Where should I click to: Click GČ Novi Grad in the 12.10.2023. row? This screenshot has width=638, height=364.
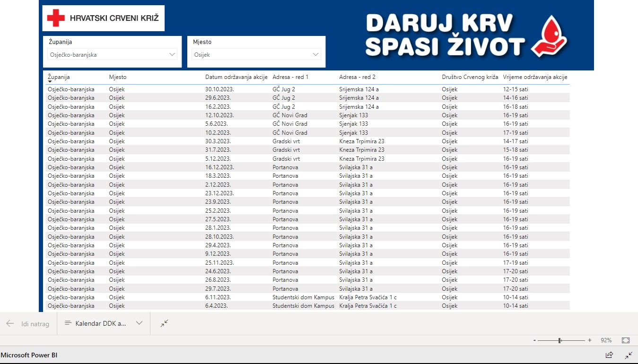click(x=290, y=115)
